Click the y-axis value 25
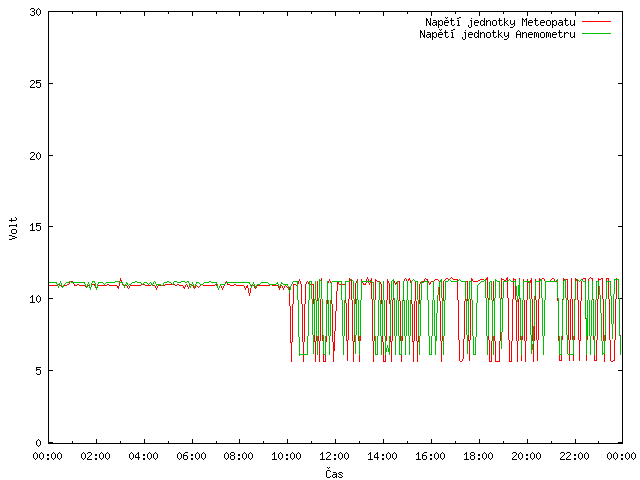Image resolution: width=640 pixels, height=480 pixels. pyautogui.click(x=36, y=84)
